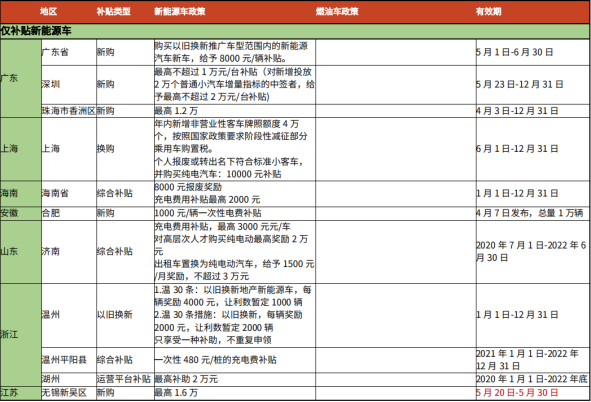Select the 温州 city cell
Viewport: 591px width, 402px height.
[69, 315]
